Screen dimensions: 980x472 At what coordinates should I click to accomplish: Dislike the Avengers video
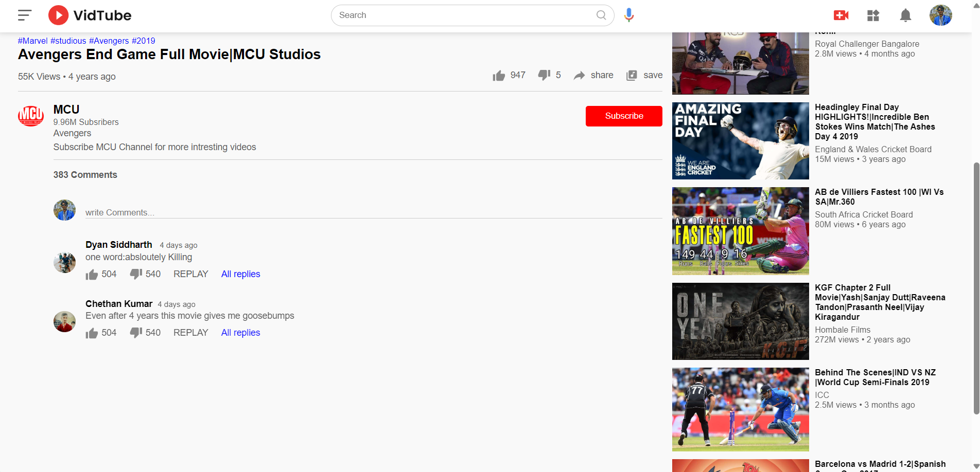(x=544, y=76)
